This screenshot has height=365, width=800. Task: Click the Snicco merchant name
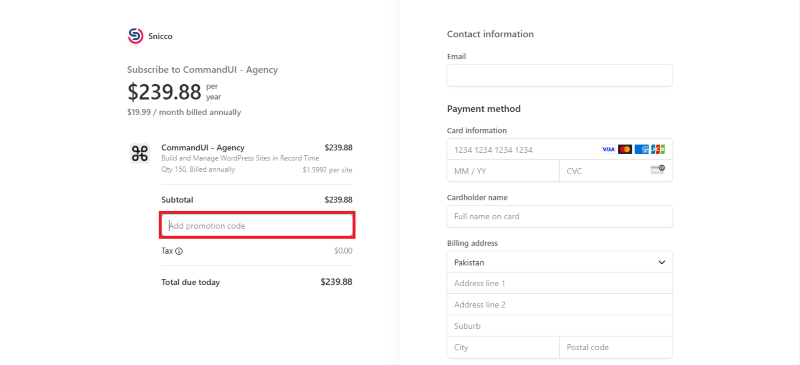tap(160, 36)
